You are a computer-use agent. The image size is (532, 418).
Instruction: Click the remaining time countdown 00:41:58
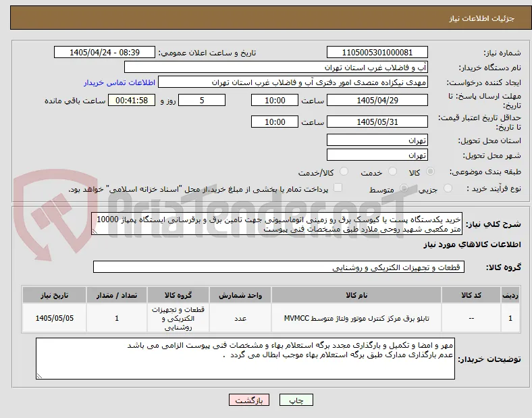click(x=132, y=101)
